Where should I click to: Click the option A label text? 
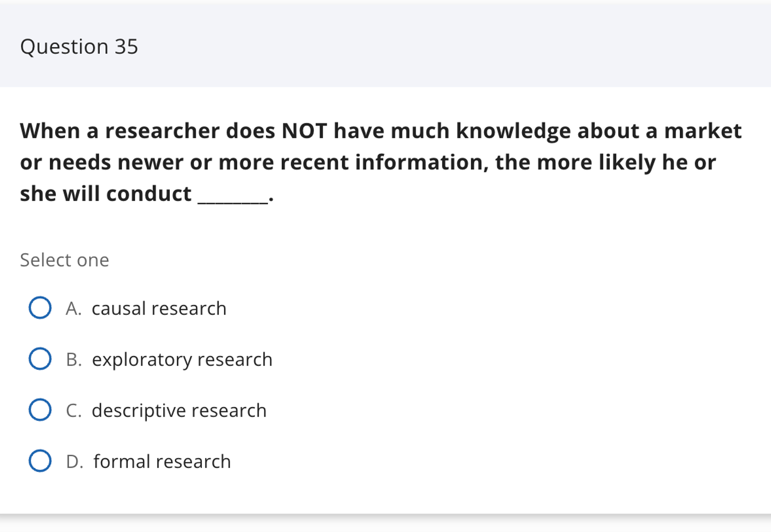pos(74,308)
